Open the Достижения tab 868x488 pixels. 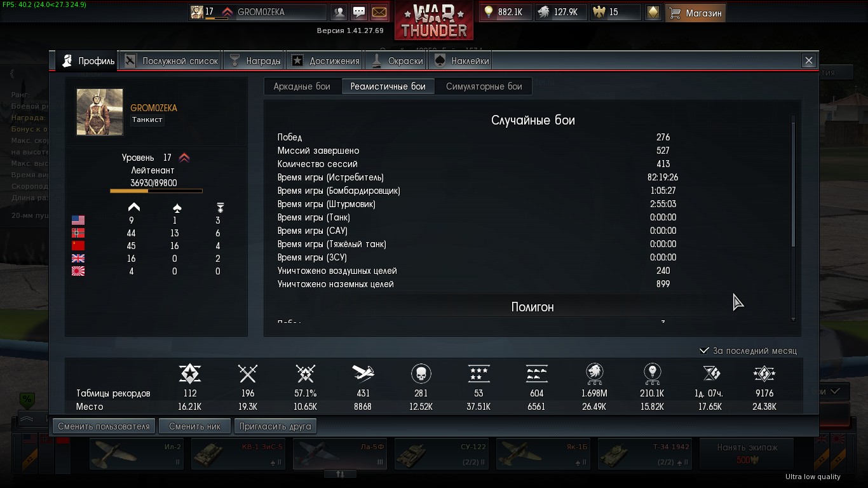coord(327,61)
